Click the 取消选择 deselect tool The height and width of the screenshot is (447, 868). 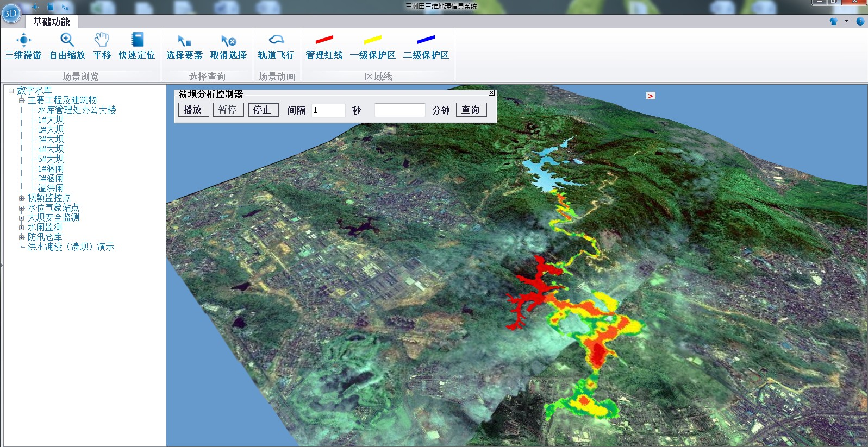coord(228,46)
